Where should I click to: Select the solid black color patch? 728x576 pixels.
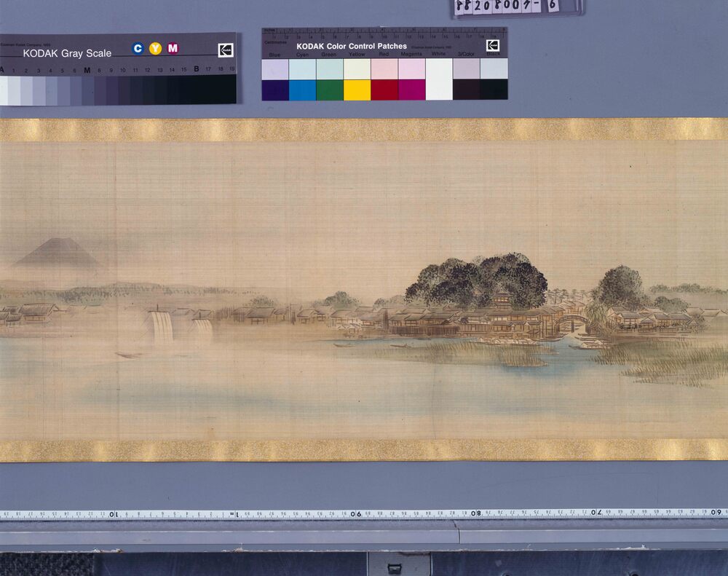point(494,89)
